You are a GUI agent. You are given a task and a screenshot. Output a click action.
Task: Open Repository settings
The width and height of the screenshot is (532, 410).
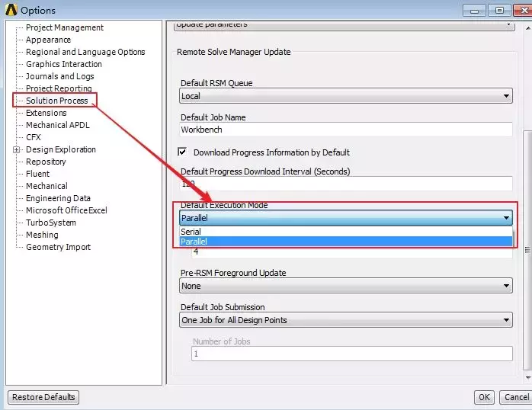[x=46, y=162]
